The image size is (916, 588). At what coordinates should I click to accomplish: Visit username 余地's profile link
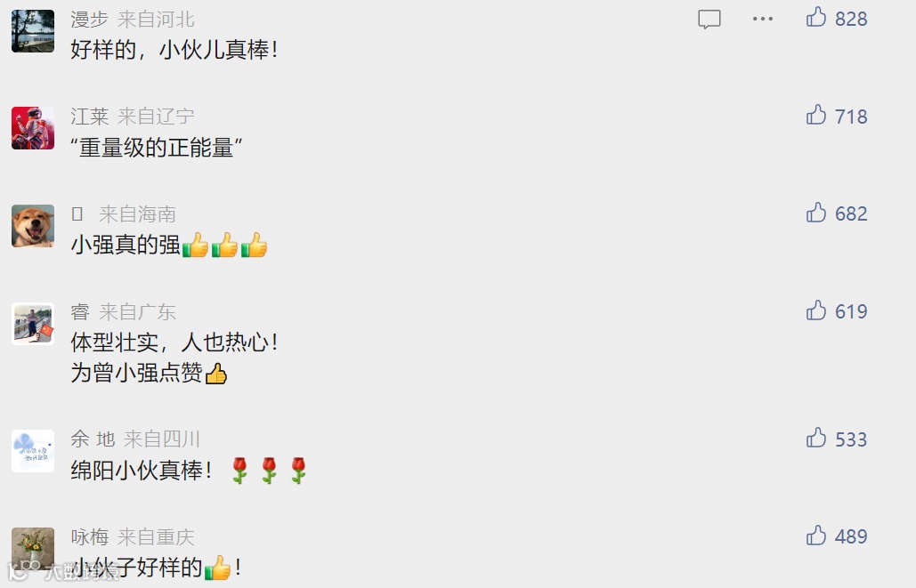point(93,439)
